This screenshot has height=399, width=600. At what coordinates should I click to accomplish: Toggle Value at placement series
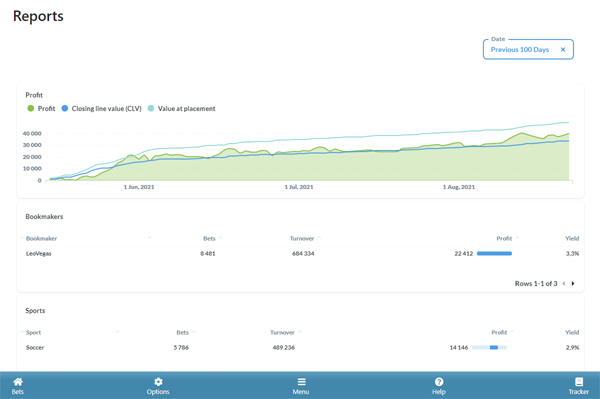coord(181,109)
